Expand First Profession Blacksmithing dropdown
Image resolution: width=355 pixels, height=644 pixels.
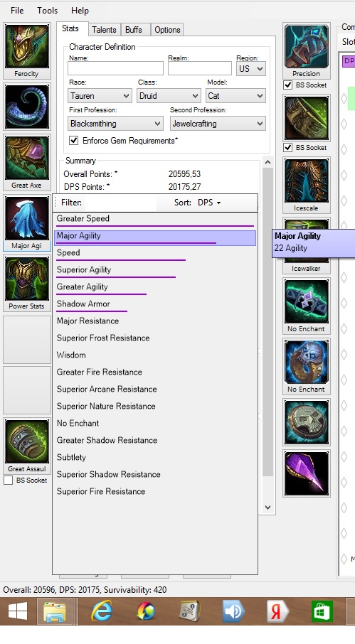pos(115,123)
